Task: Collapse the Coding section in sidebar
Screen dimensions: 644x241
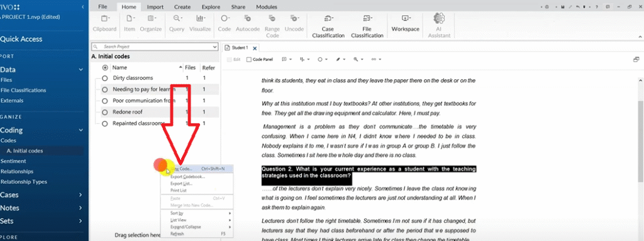Action: coord(81,130)
